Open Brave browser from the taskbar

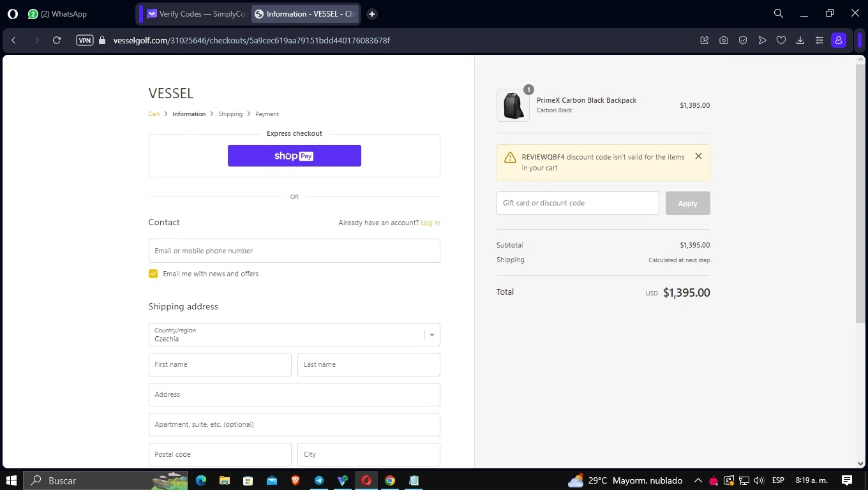(x=296, y=480)
